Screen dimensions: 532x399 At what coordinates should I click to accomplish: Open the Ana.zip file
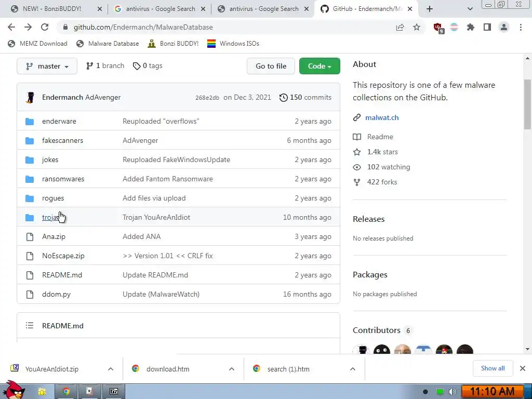point(54,236)
